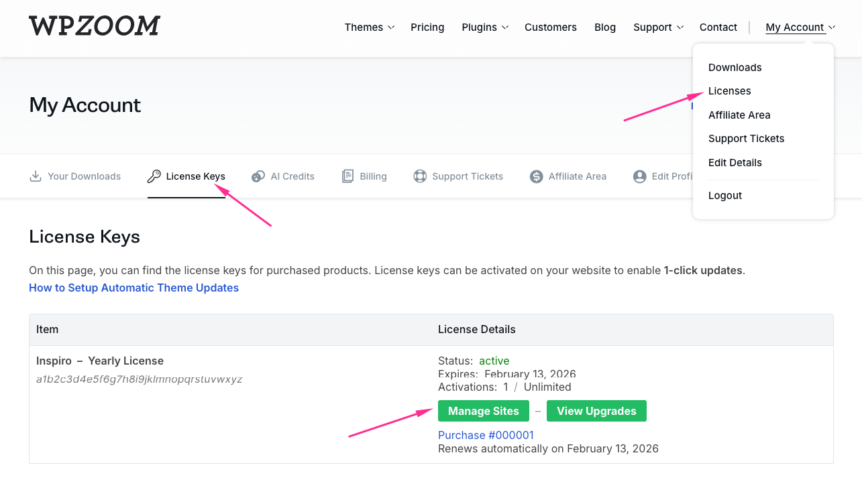
Task: Switch to the Your Downloads tab
Action: (84, 176)
